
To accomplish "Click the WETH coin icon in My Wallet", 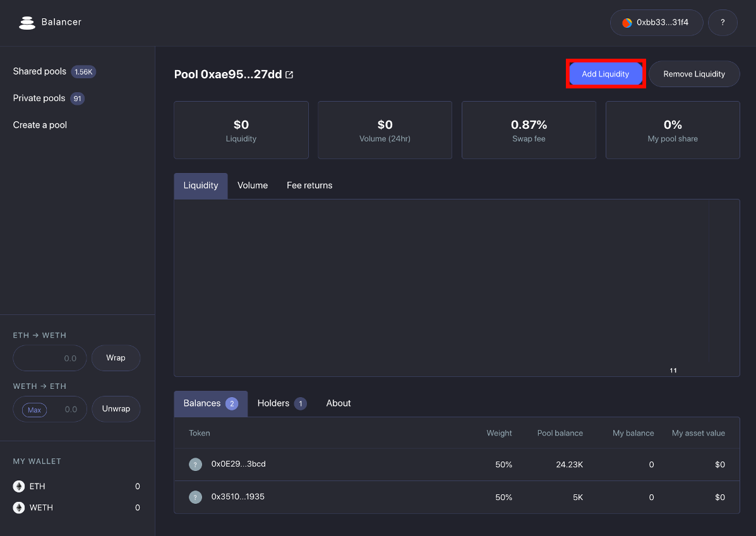I will (18, 508).
